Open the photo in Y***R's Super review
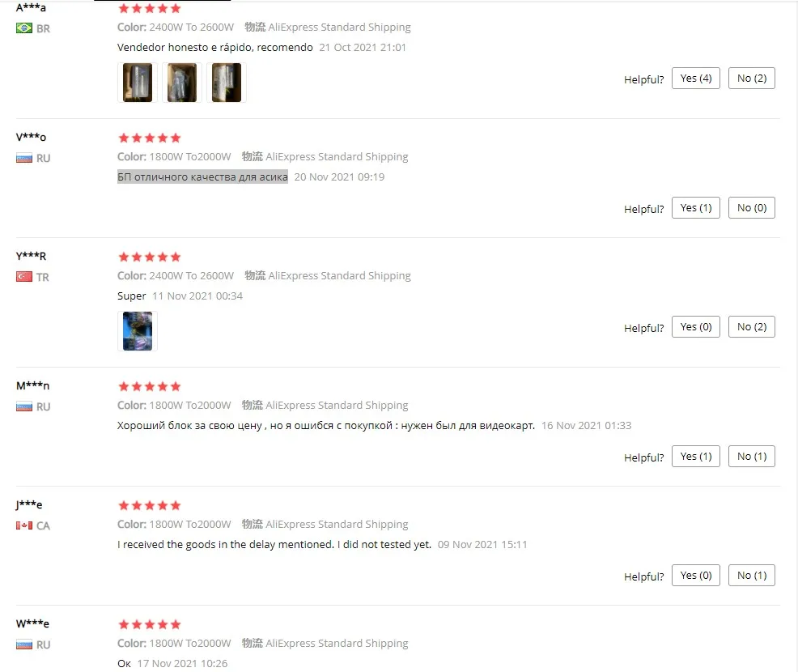The height and width of the screenshot is (672, 798). [x=138, y=331]
